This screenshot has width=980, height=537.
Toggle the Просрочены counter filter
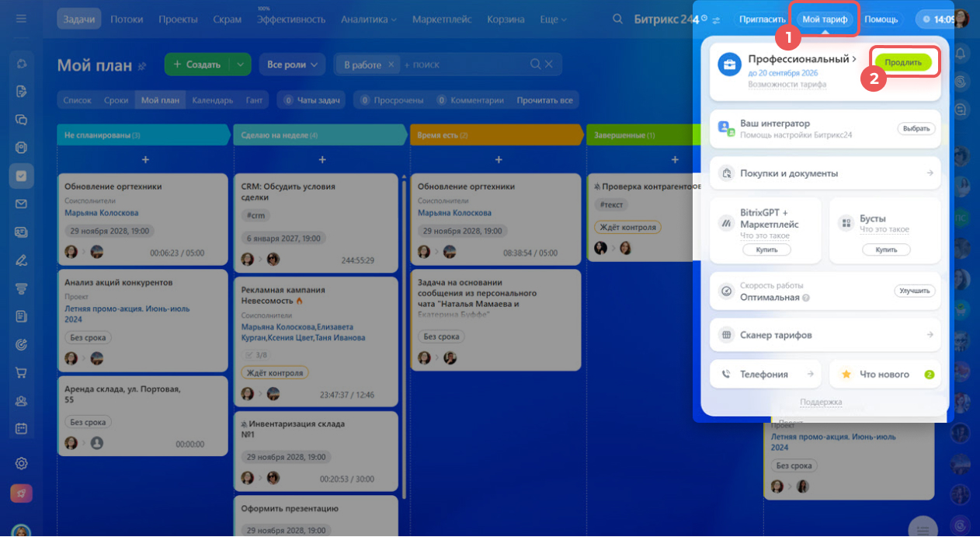tap(392, 100)
